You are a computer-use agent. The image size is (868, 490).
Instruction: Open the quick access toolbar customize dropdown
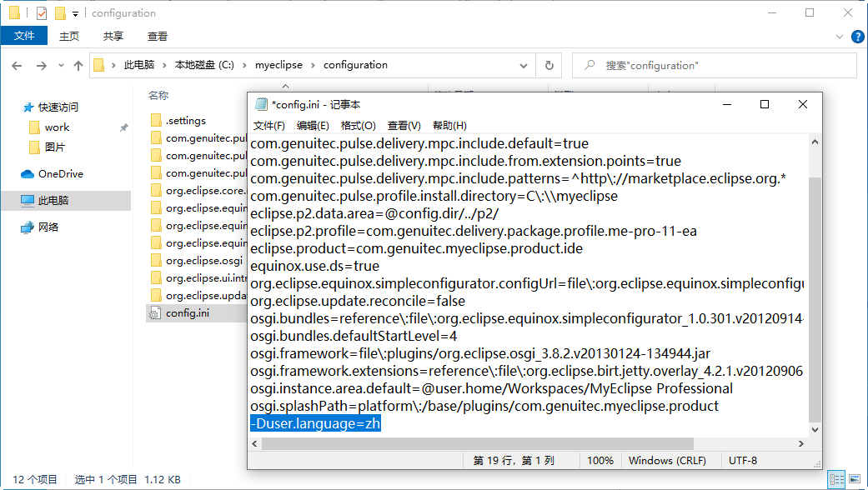[75, 13]
